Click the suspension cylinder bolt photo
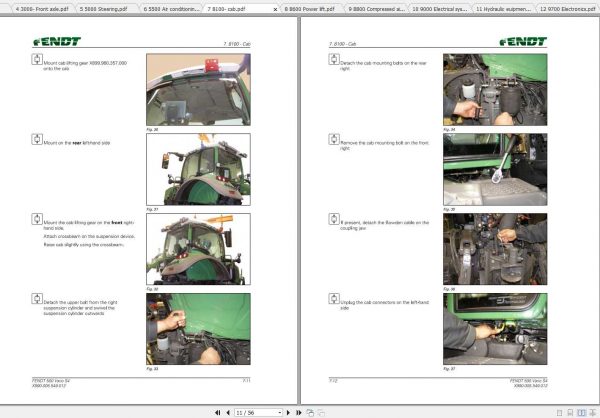Image resolution: width=600 pixels, height=418 pixels. [x=198, y=329]
